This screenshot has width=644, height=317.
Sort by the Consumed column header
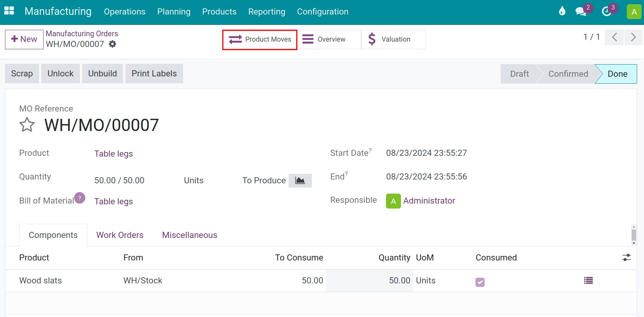[496, 258]
